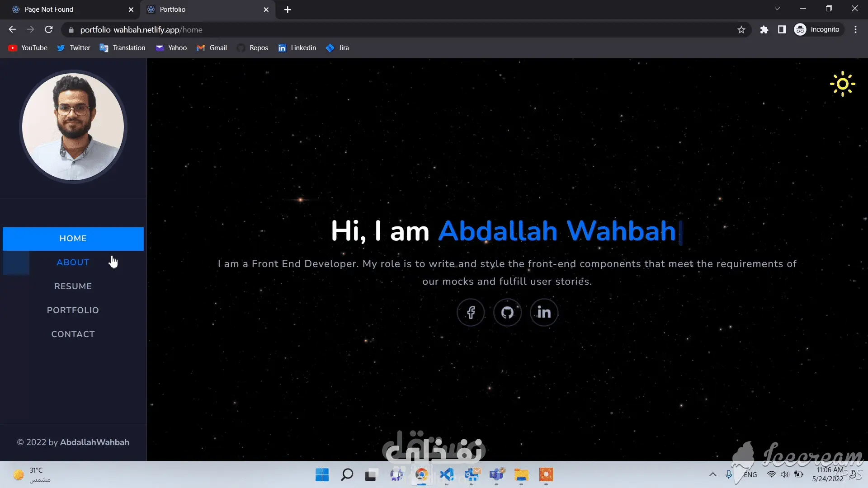Open the Portfolio section
Image resolution: width=868 pixels, height=488 pixels.
tap(73, 310)
